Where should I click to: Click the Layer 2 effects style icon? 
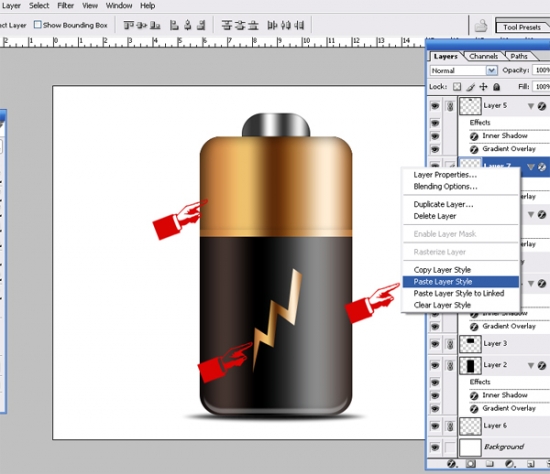(542, 366)
